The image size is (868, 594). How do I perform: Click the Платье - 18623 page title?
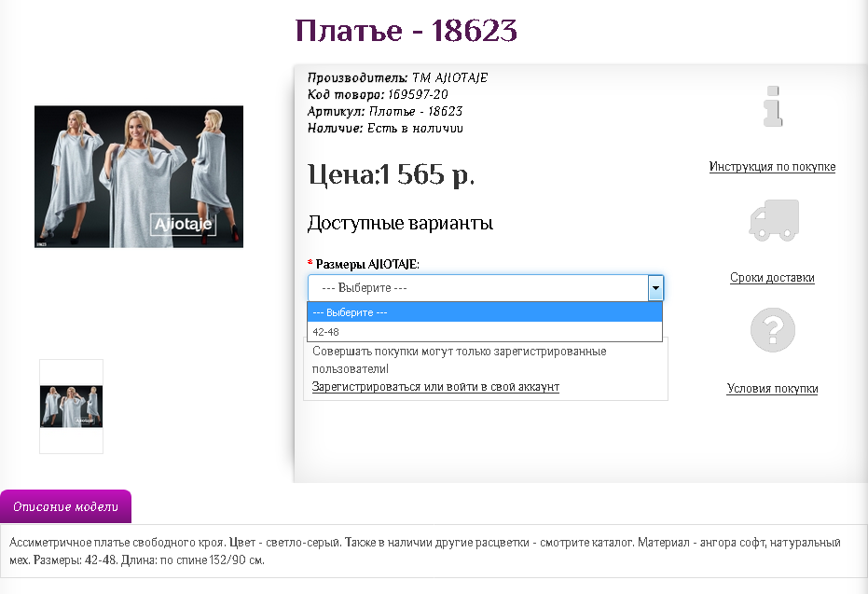point(406,31)
